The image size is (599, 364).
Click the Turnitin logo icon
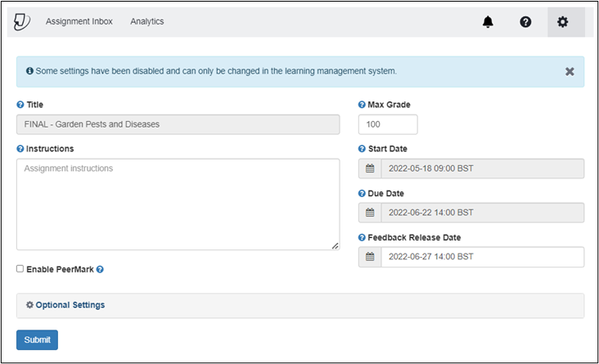(22, 22)
